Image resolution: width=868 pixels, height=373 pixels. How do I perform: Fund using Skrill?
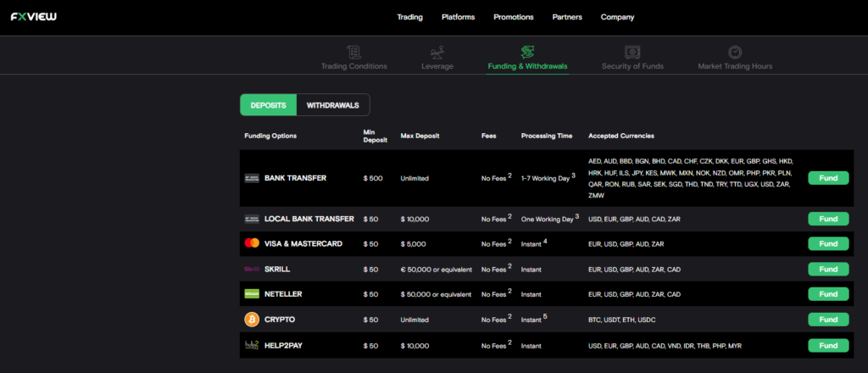(828, 269)
